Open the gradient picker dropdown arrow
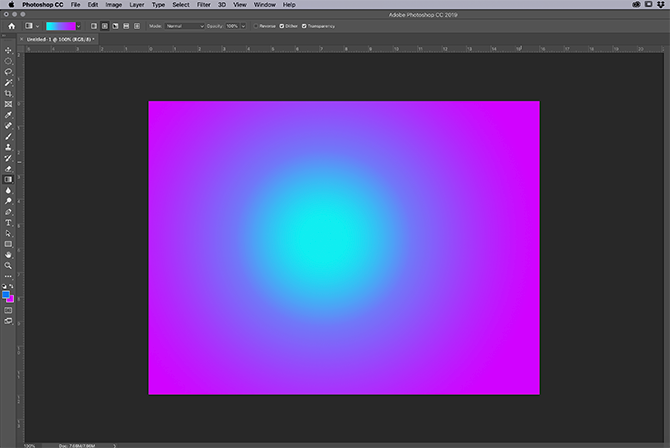670x448 pixels. 78,25
